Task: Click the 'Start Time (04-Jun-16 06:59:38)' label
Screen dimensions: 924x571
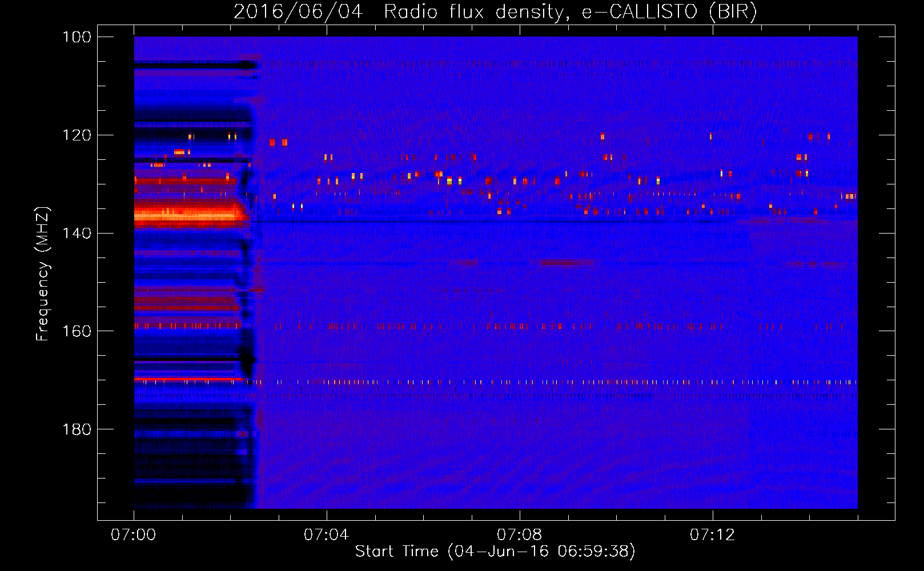Action: pyautogui.click(x=495, y=552)
